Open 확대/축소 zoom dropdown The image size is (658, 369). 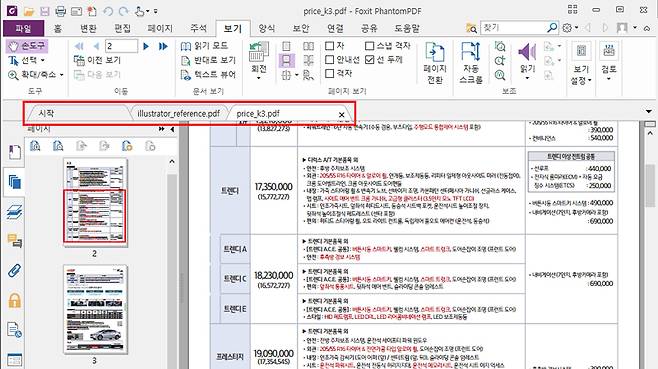[x=62, y=75]
